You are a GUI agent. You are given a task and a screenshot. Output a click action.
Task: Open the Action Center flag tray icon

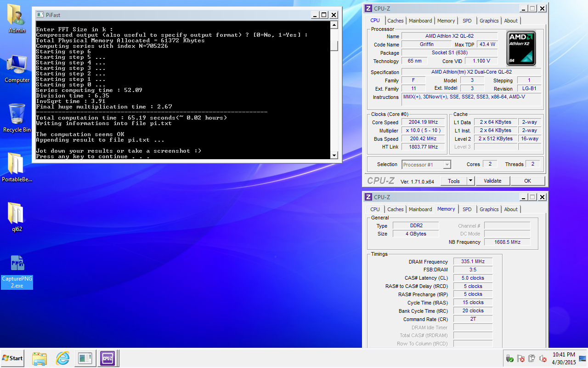pos(520,358)
